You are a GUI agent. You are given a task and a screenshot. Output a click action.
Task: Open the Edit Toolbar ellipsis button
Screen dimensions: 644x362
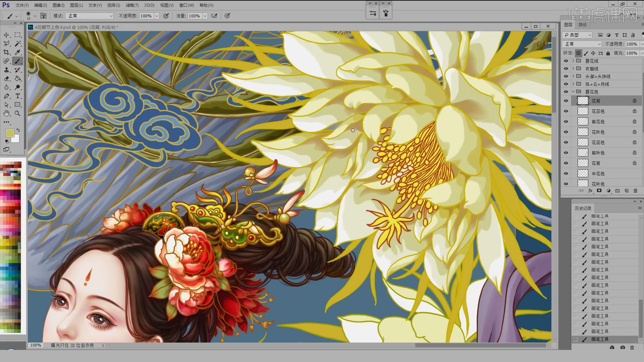(6, 122)
